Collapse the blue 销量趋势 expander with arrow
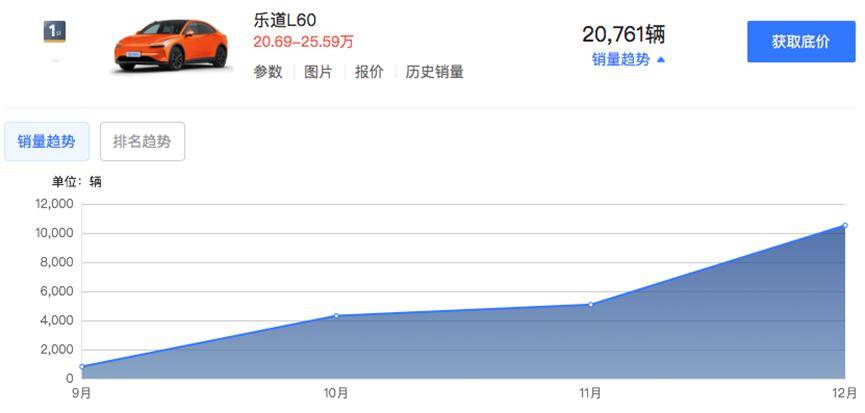This screenshot has height=413, width=865. point(628,60)
